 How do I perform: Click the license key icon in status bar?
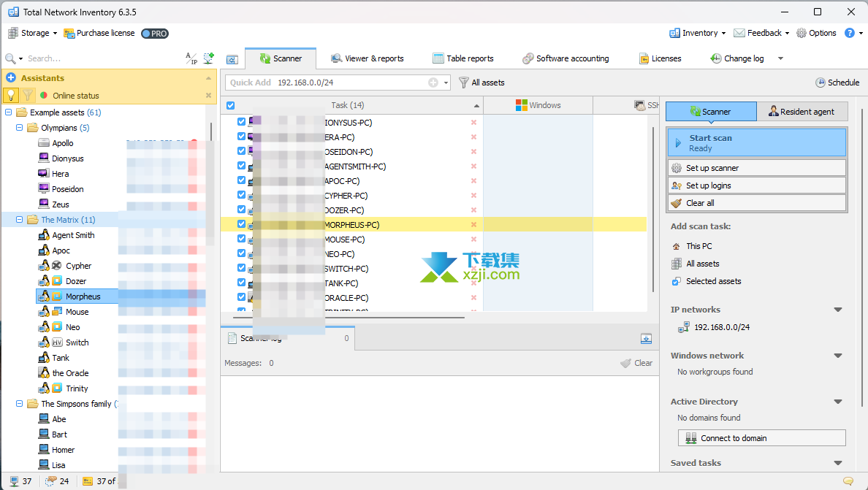pyautogui.click(x=88, y=481)
